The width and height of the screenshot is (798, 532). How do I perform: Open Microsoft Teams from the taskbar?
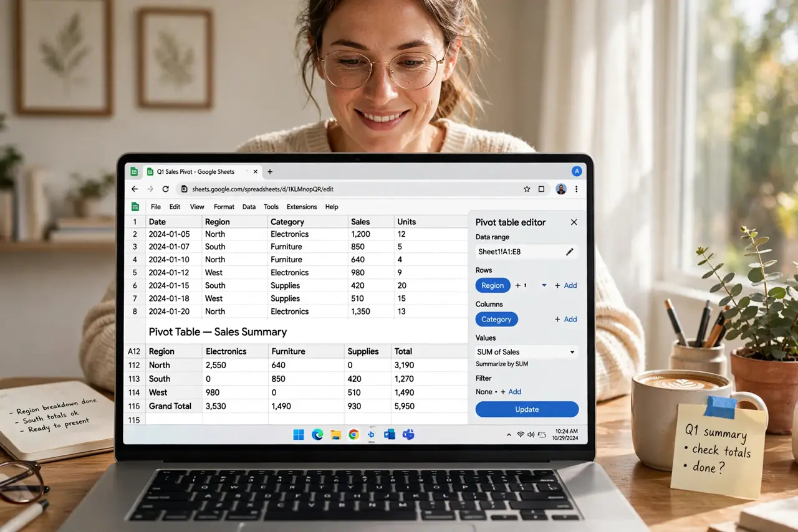pyautogui.click(x=408, y=434)
